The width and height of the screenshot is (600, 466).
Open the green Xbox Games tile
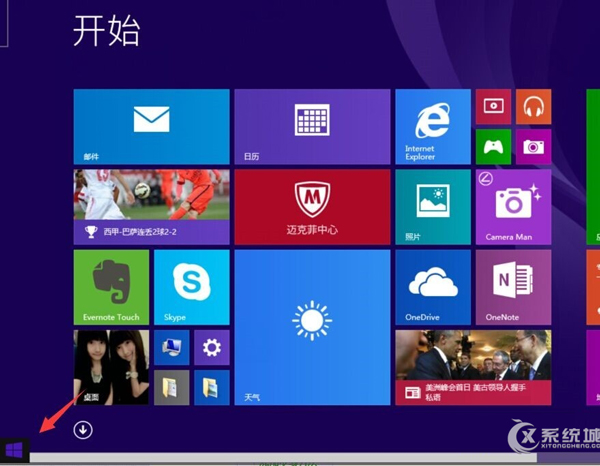(493, 147)
